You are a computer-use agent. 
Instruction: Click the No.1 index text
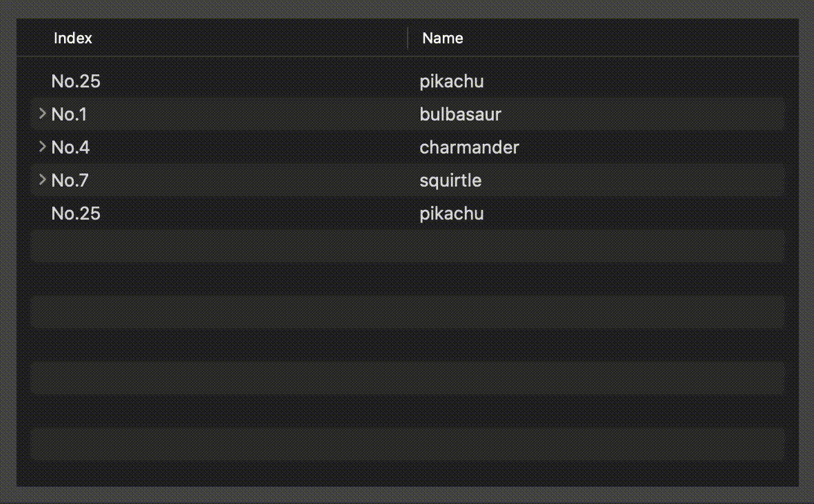(x=69, y=114)
